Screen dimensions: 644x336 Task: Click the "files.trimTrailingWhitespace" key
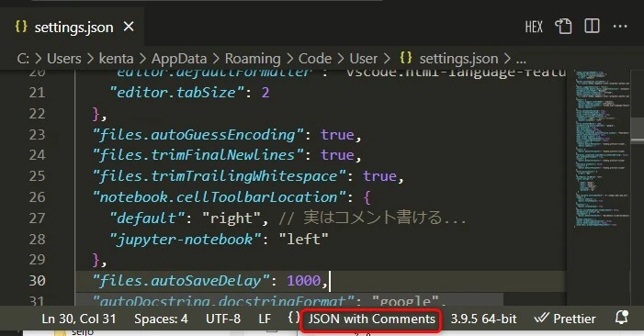[x=220, y=176]
